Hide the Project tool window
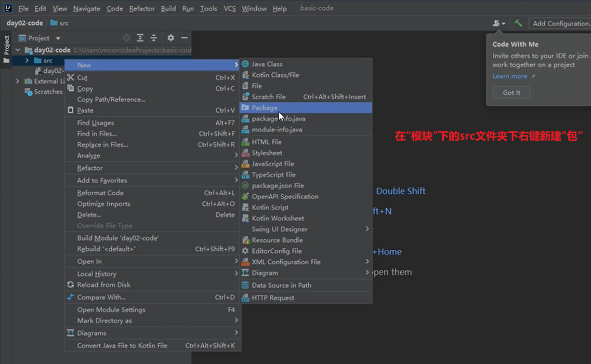The height and width of the screenshot is (364, 591). pos(185,38)
